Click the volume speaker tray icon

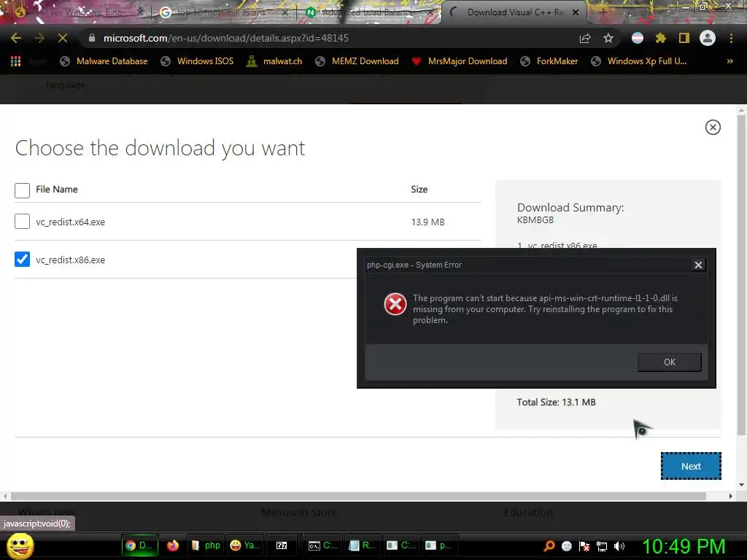click(x=619, y=545)
